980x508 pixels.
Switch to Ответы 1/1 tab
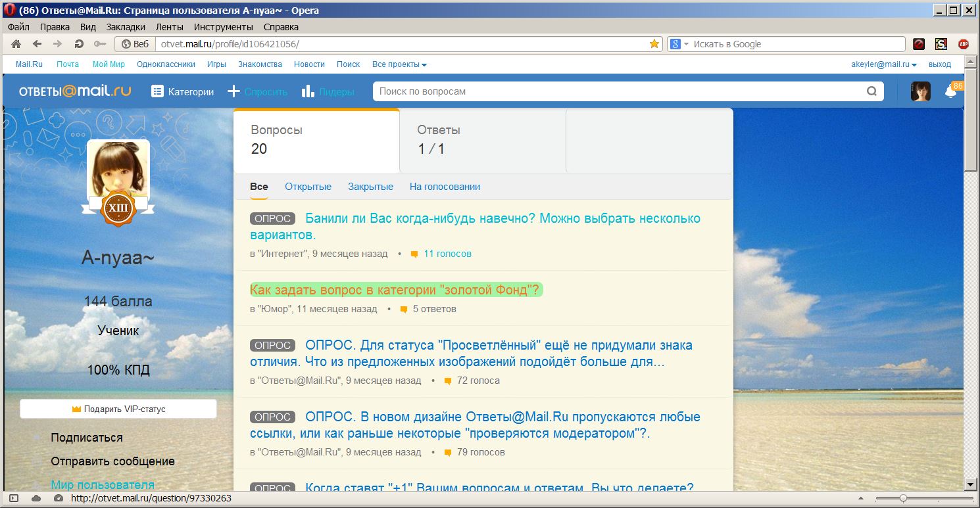click(x=483, y=140)
